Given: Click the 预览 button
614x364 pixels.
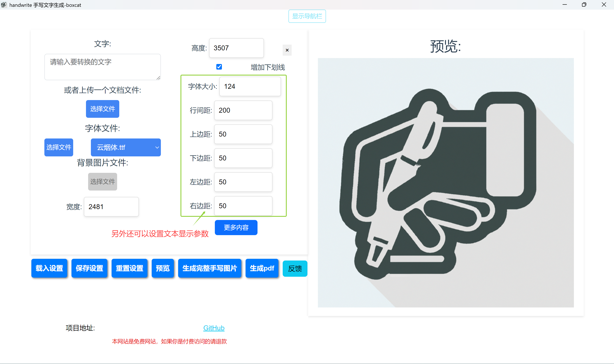Looking at the screenshot, I should [163, 268].
